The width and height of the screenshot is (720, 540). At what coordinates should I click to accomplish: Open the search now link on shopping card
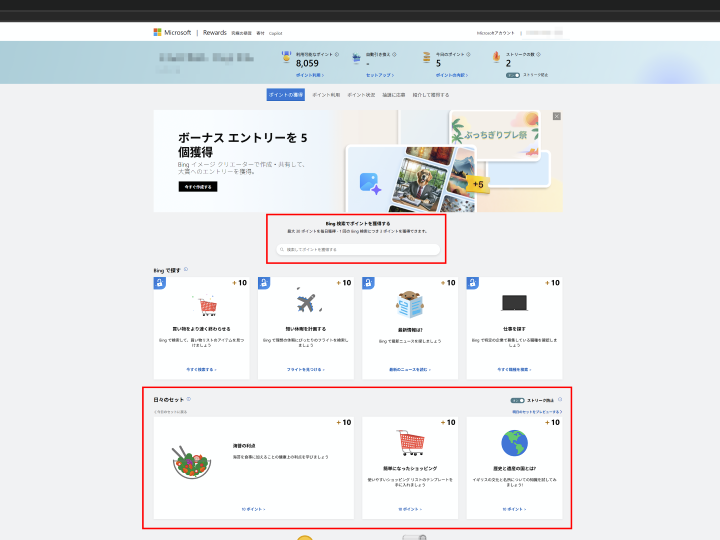202,369
